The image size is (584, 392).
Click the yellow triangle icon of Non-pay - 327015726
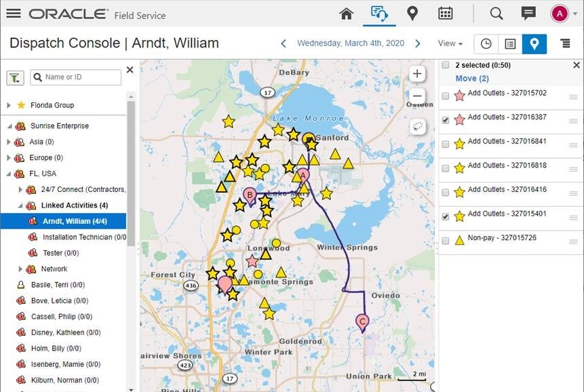pyautogui.click(x=460, y=241)
